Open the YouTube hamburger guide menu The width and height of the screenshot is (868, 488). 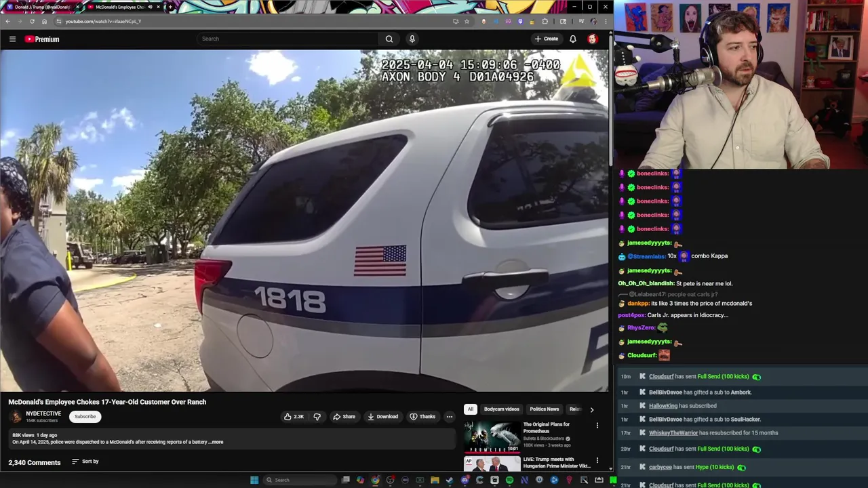click(x=12, y=39)
